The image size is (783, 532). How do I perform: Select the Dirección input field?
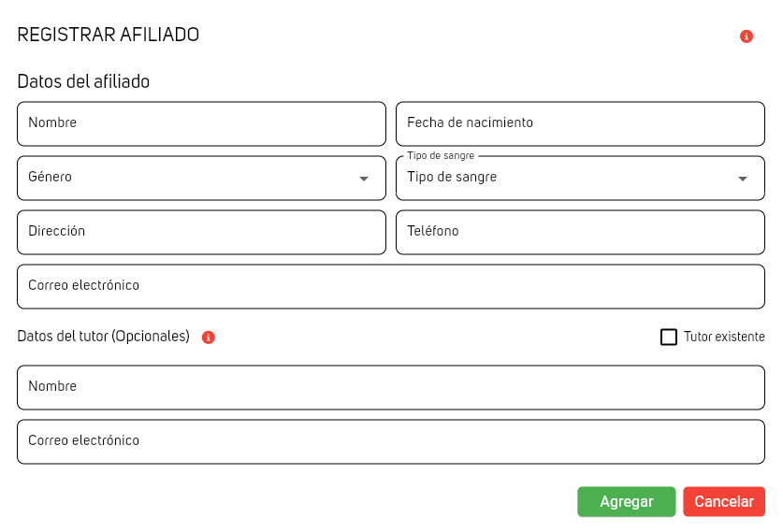[201, 233]
